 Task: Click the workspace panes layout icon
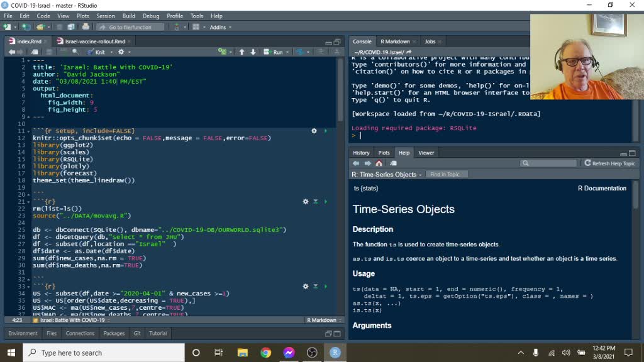(x=196, y=27)
